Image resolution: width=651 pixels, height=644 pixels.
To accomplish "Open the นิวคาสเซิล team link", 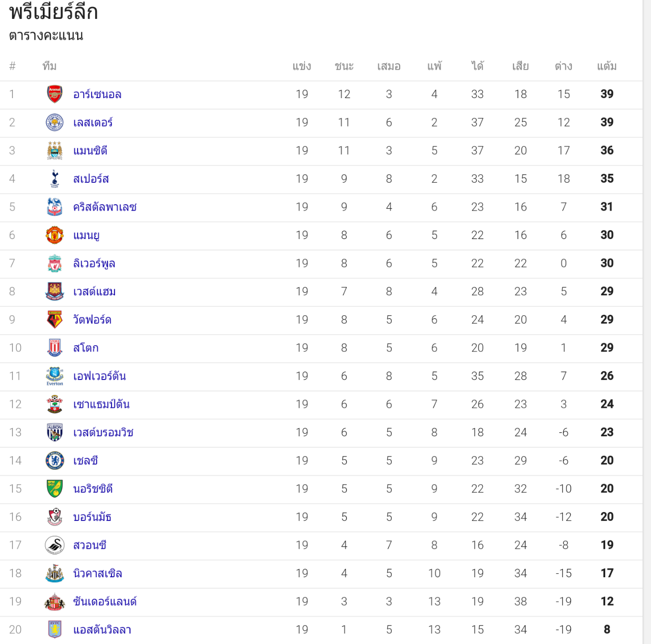I will click(98, 573).
